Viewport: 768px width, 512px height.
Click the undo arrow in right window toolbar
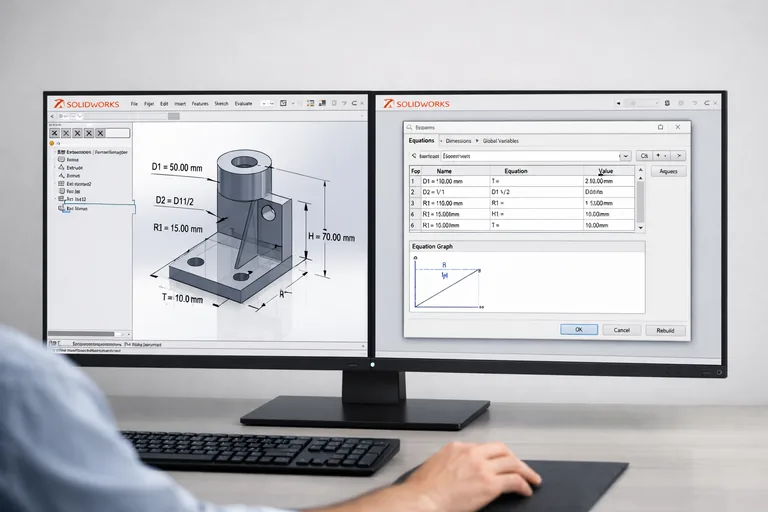click(695, 103)
